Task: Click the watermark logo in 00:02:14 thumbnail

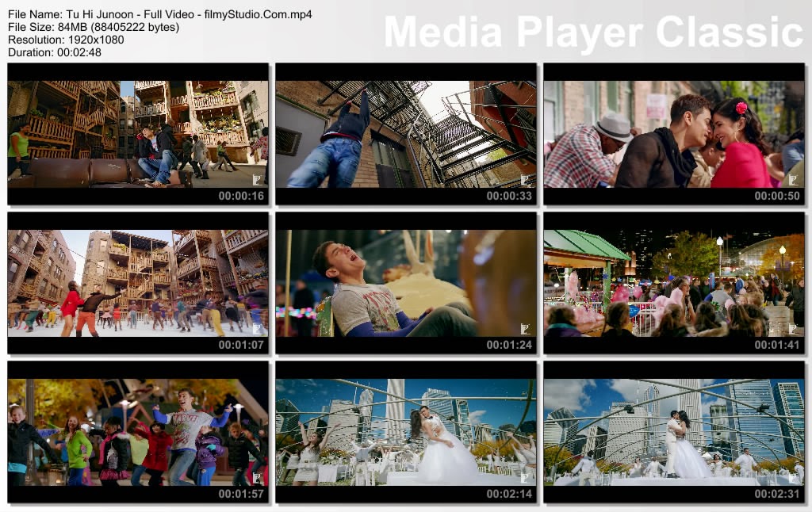Action: point(526,477)
